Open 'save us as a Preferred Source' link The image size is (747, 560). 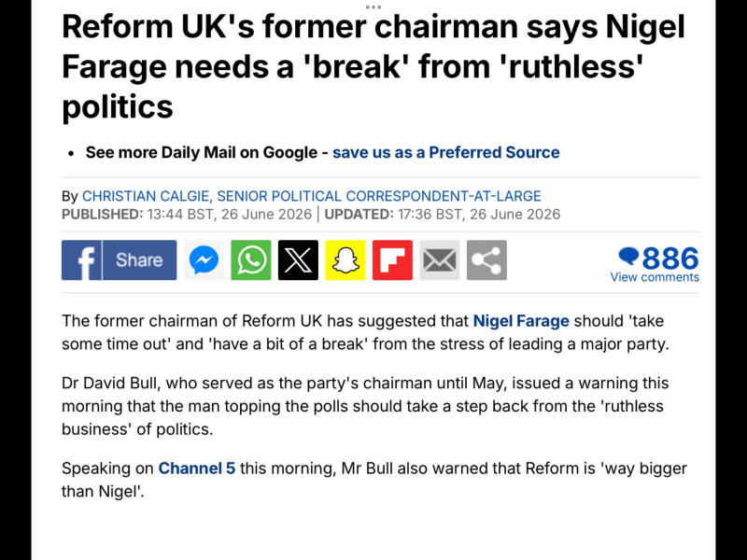446,152
